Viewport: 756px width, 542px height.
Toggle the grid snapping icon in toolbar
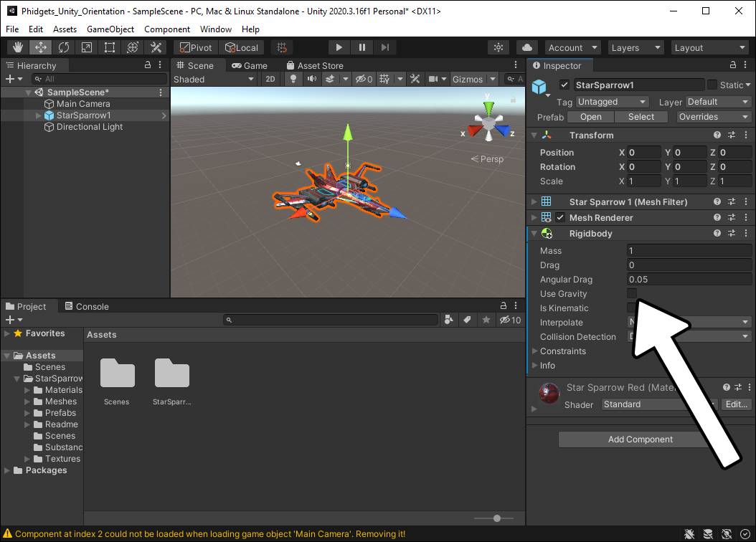coord(282,47)
